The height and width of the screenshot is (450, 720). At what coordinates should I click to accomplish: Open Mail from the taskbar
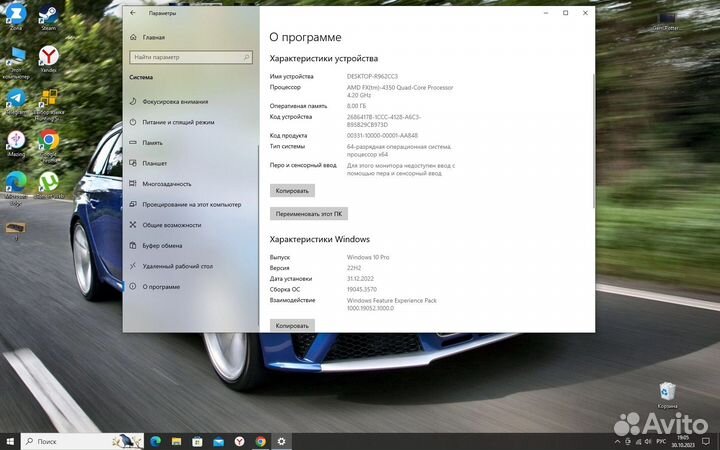tap(219, 441)
